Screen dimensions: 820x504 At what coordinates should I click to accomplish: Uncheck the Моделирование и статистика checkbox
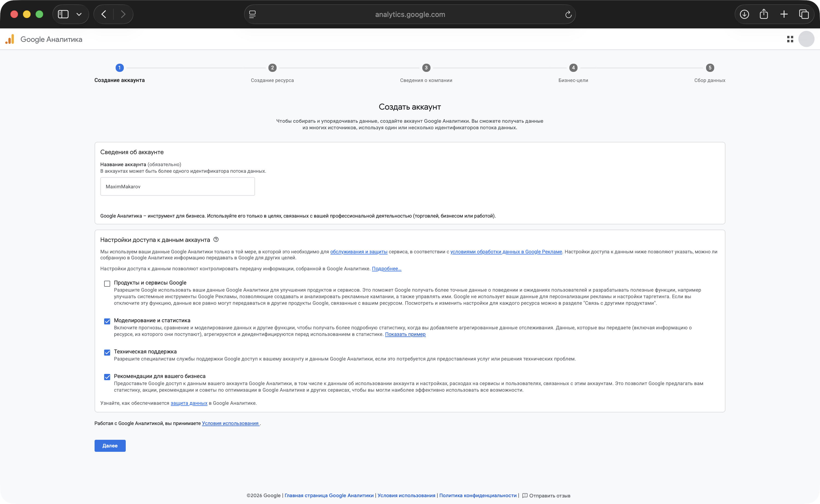click(x=107, y=321)
